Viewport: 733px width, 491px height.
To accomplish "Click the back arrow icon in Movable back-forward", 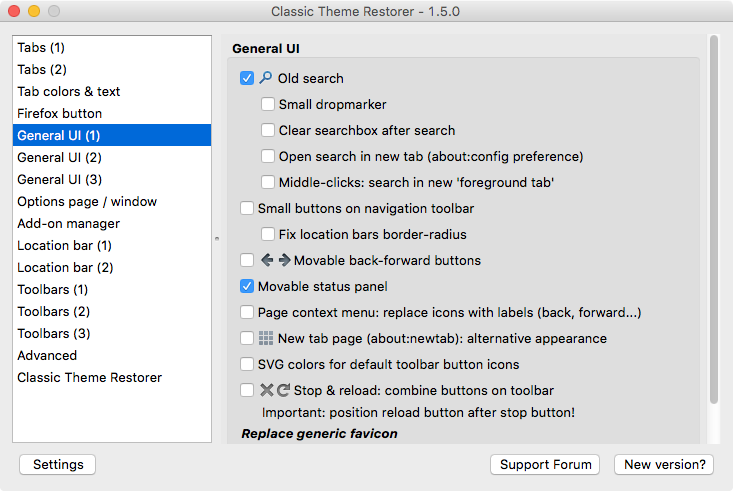I will click(x=267, y=260).
